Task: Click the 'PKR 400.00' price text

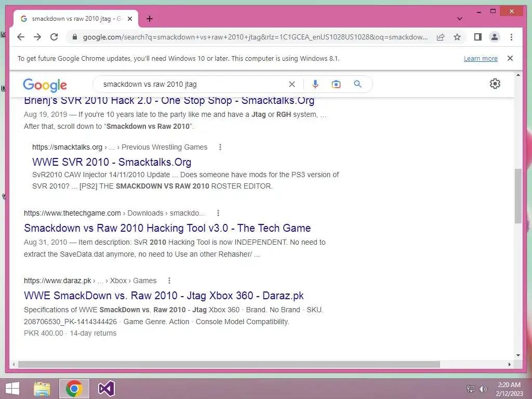Action: coord(44,333)
